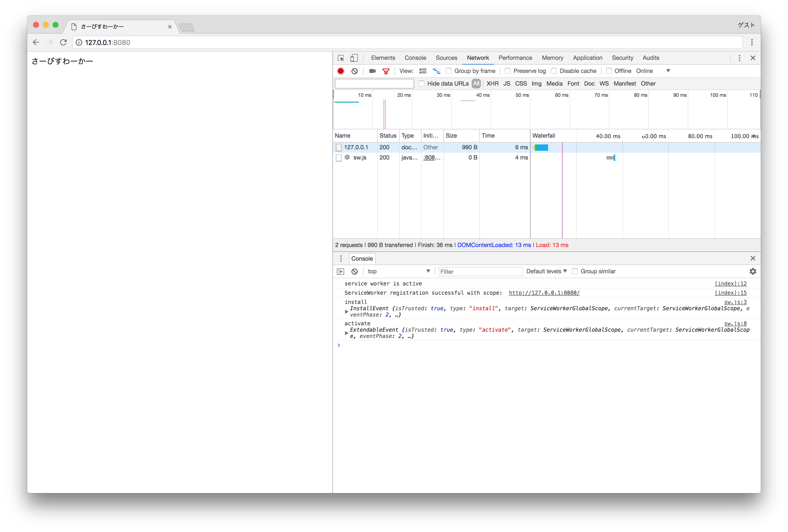Clear the console output
The height and width of the screenshot is (532, 788).
[354, 271]
